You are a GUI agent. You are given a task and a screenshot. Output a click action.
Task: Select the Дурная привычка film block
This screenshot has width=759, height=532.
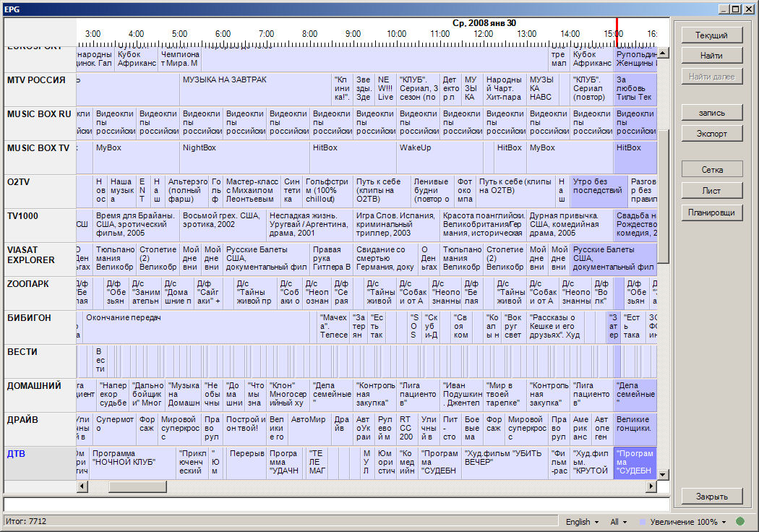pos(570,225)
